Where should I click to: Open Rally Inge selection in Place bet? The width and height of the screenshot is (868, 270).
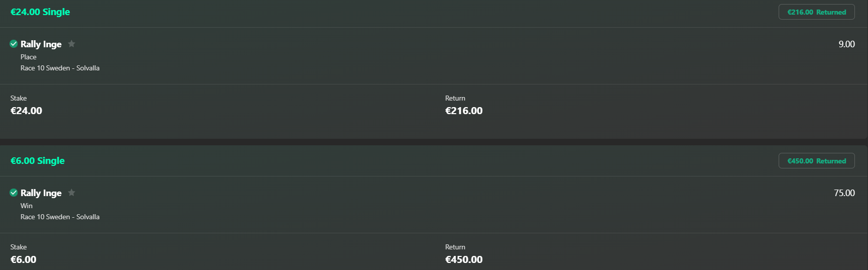[x=41, y=44]
